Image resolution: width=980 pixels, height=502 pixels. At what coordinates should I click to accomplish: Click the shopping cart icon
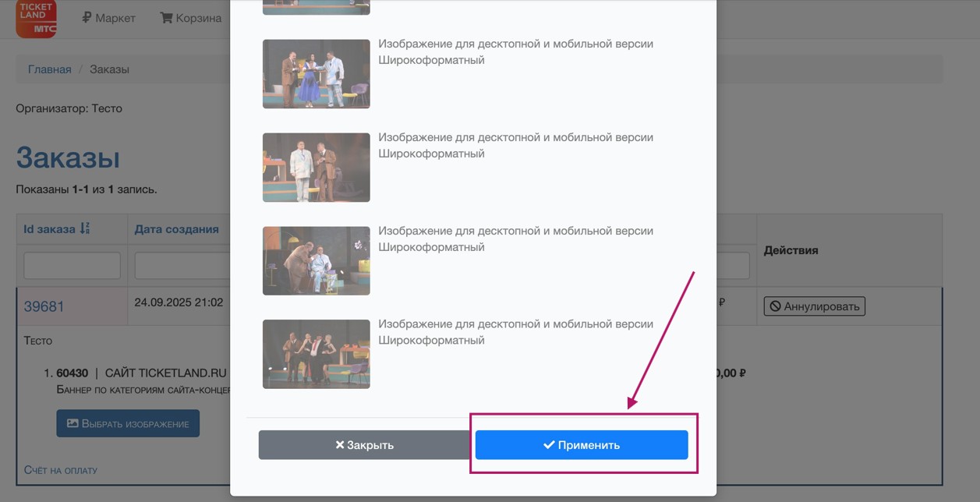coord(166,17)
